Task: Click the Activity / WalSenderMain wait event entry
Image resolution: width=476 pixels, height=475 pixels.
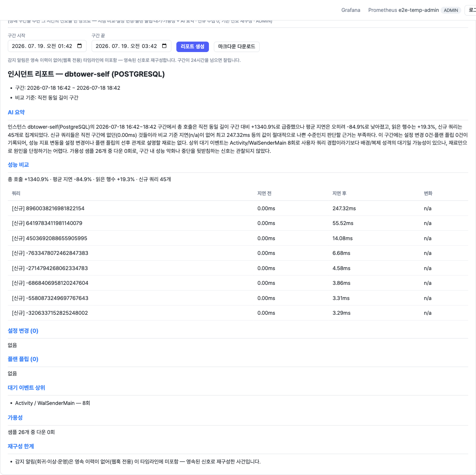Action: (x=52, y=403)
